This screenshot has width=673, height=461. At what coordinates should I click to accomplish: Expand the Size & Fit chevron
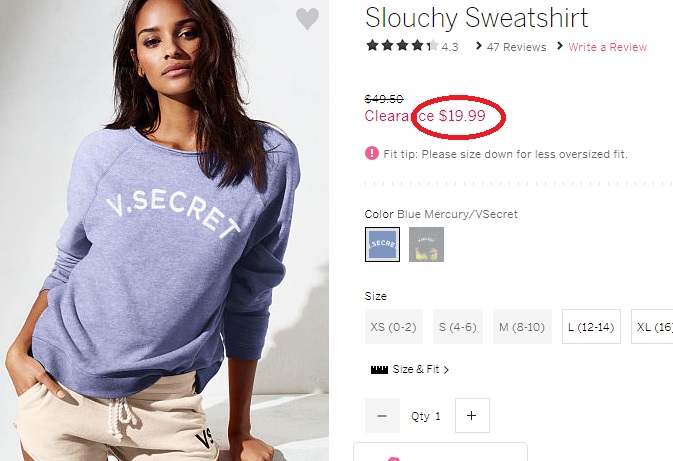pyautogui.click(x=446, y=370)
